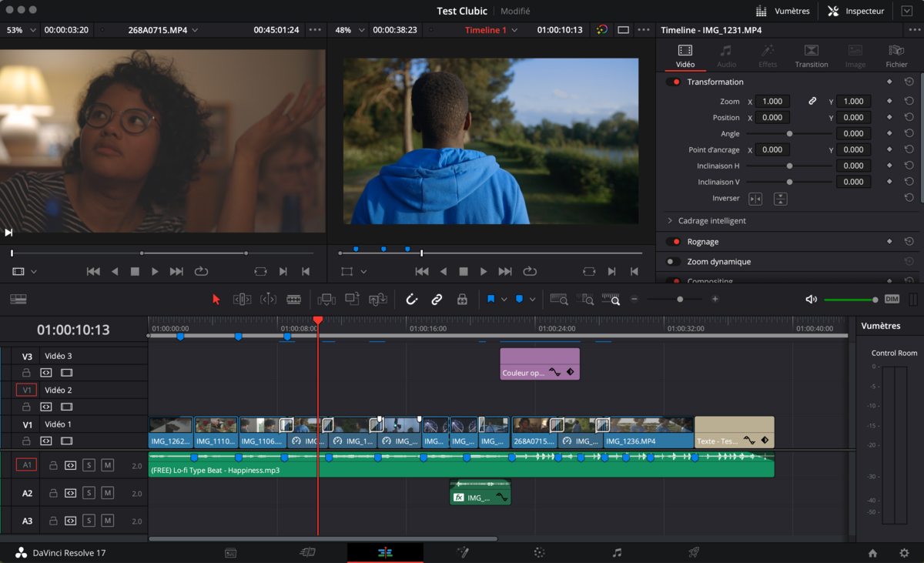
Task: Click the custom zoom icon
Action: click(x=611, y=300)
